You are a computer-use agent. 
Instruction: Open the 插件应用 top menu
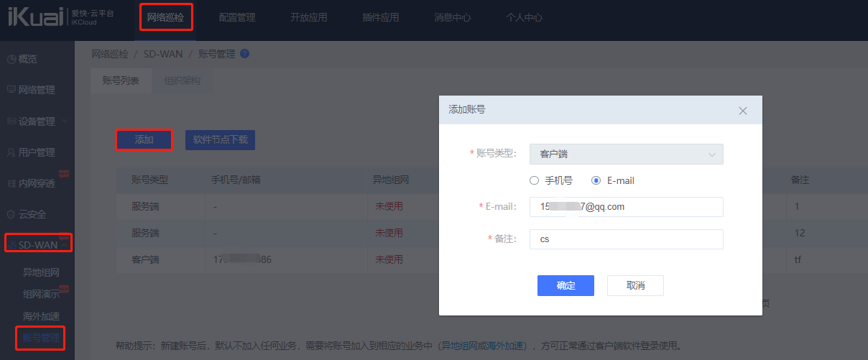pos(381,18)
